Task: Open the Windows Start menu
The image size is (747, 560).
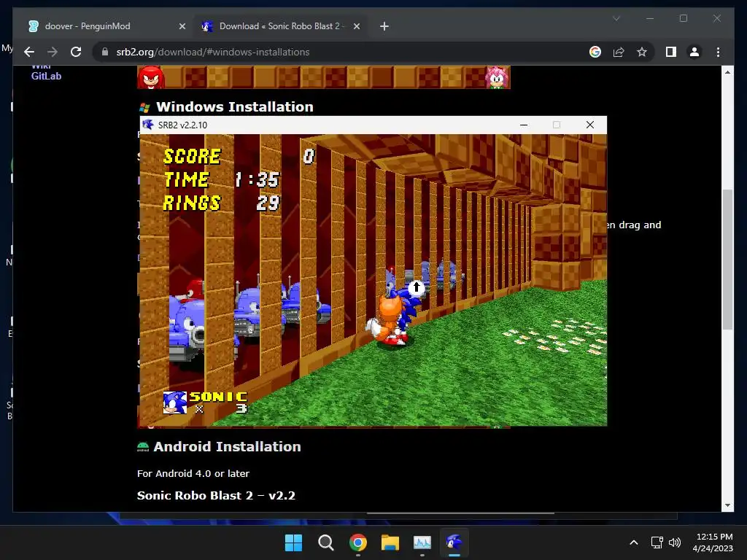Action: click(x=293, y=542)
